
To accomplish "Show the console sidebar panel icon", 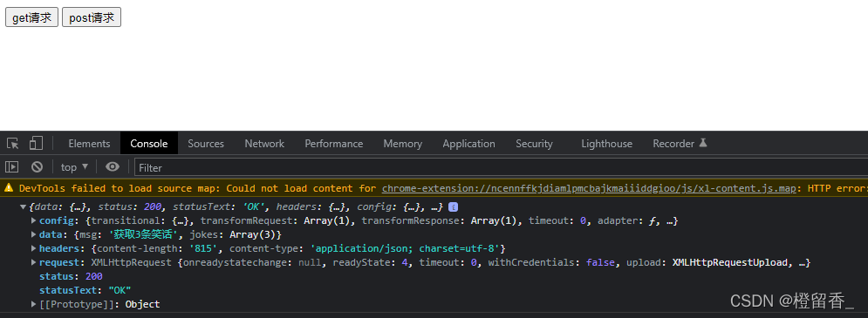I will tap(12, 167).
